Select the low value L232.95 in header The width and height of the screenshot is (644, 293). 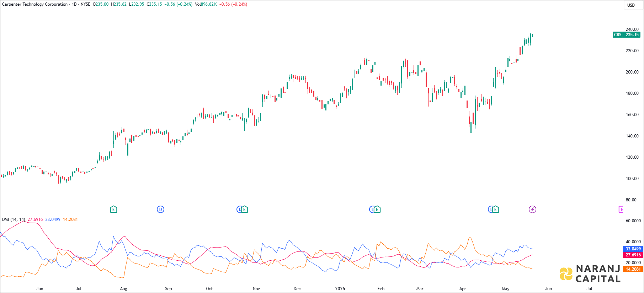pyautogui.click(x=137, y=4)
